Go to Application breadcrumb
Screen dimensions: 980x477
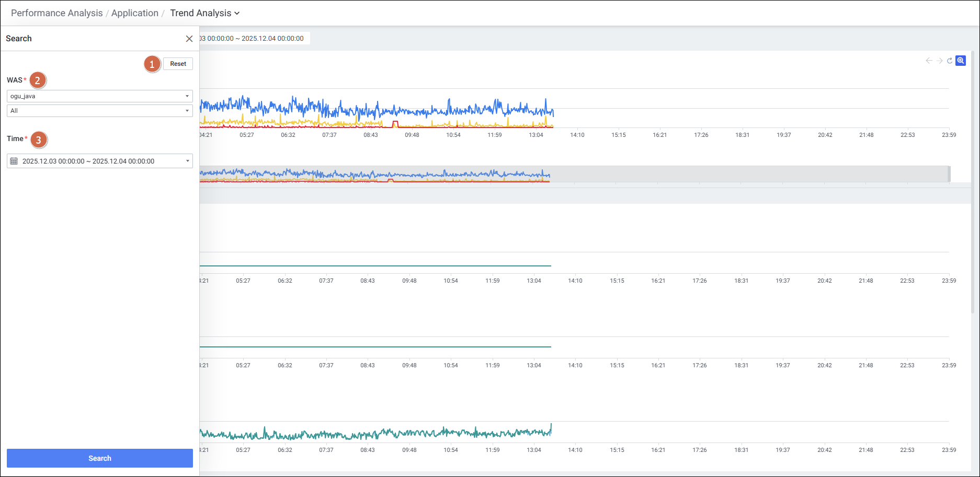click(x=134, y=13)
